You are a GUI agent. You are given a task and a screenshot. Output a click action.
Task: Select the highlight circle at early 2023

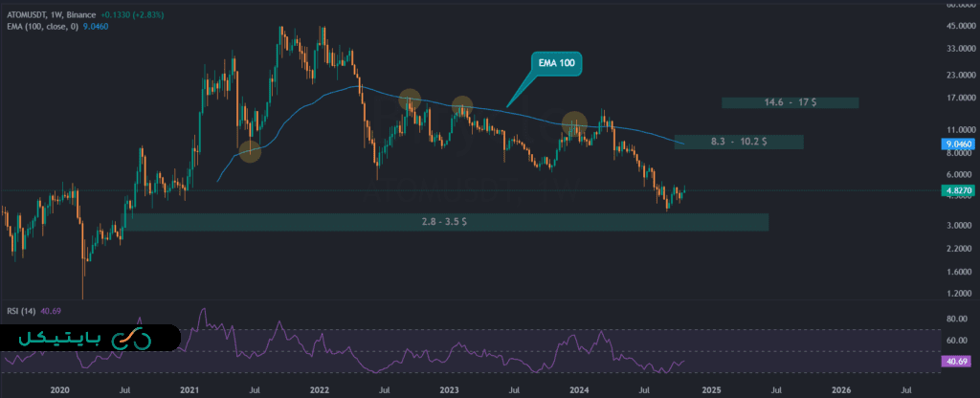(462, 106)
